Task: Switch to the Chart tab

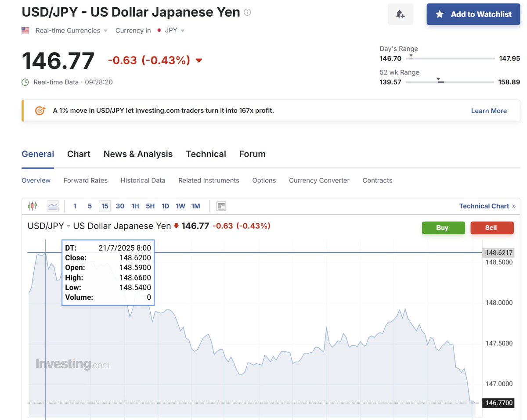Action: (x=79, y=154)
